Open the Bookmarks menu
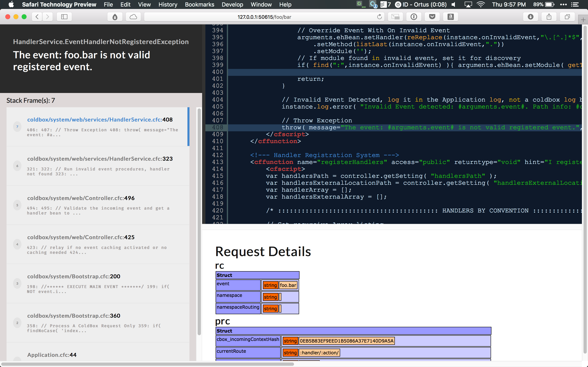This screenshot has height=367, width=588. pos(199,4)
